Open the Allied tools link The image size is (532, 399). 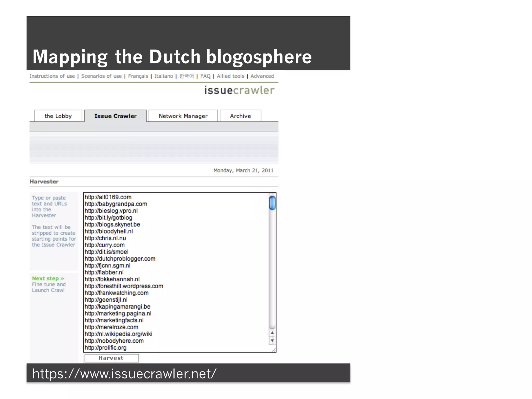(x=230, y=76)
